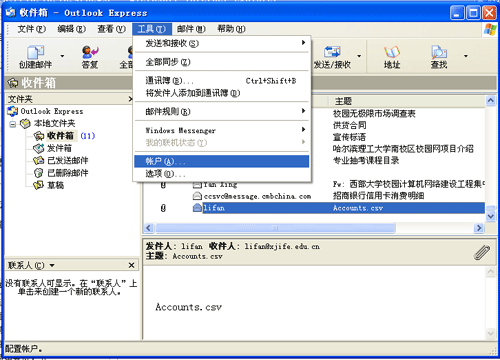Close the 联系人 contacts pane
The image size is (500, 360).
131,265
